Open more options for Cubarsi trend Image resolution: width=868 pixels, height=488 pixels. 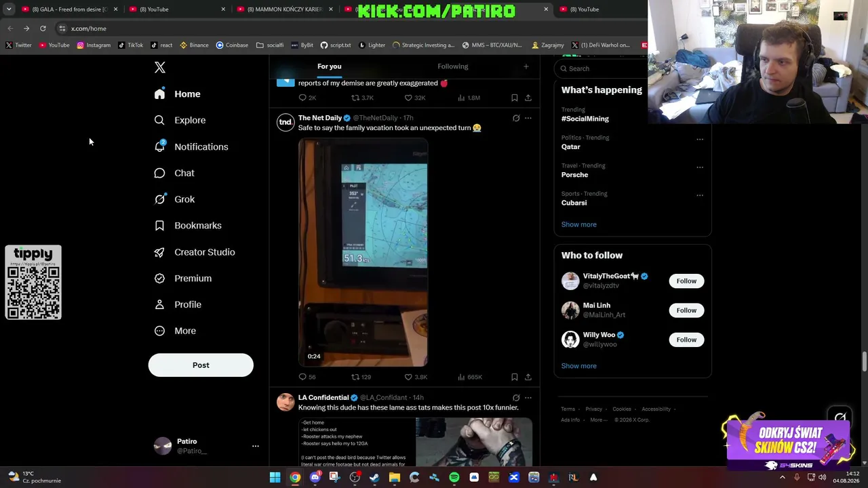pos(700,195)
